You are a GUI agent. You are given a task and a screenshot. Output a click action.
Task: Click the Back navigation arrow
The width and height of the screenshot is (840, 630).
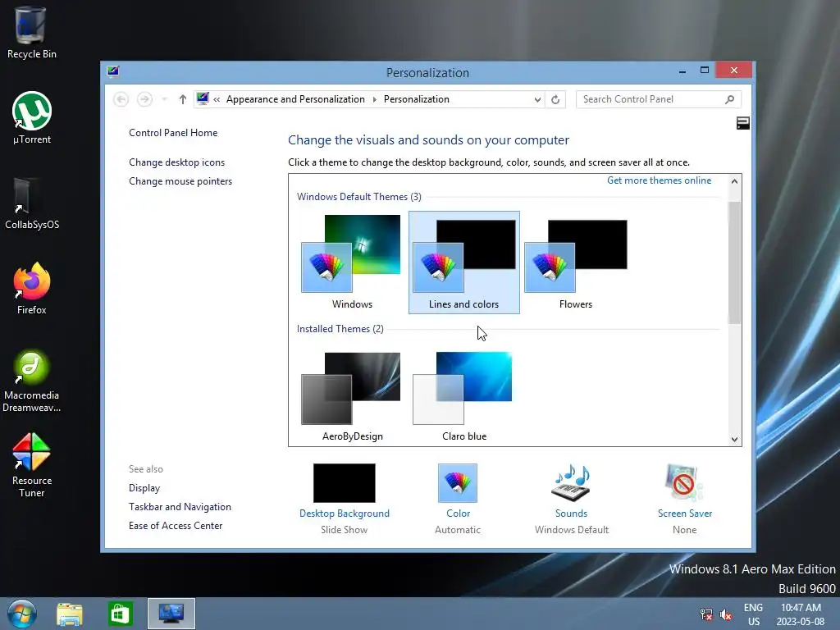coord(121,99)
